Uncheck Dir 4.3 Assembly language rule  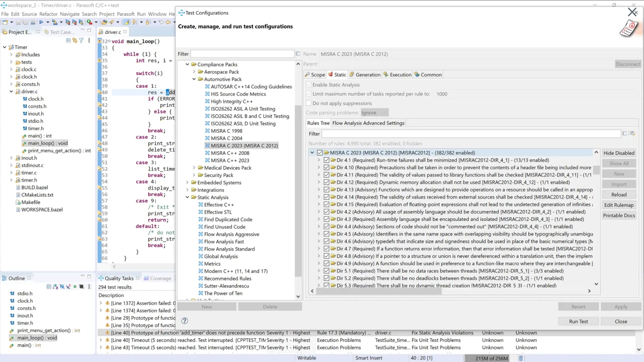(x=327, y=219)
